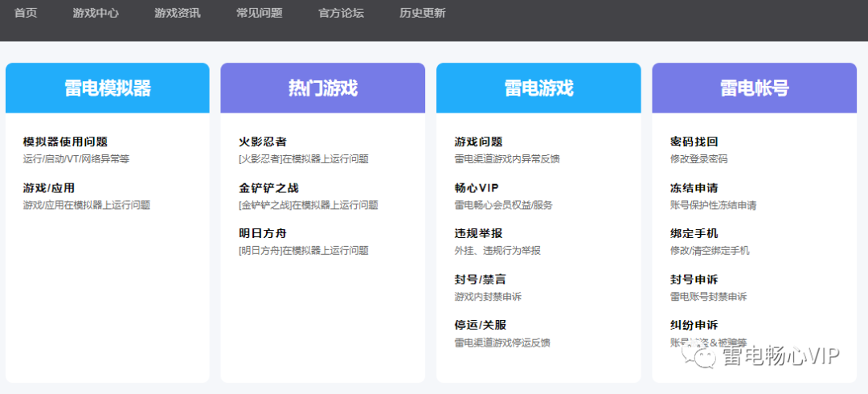Open 冻结申请 account topic
The image size is (868, 394).
pos(694,188)
